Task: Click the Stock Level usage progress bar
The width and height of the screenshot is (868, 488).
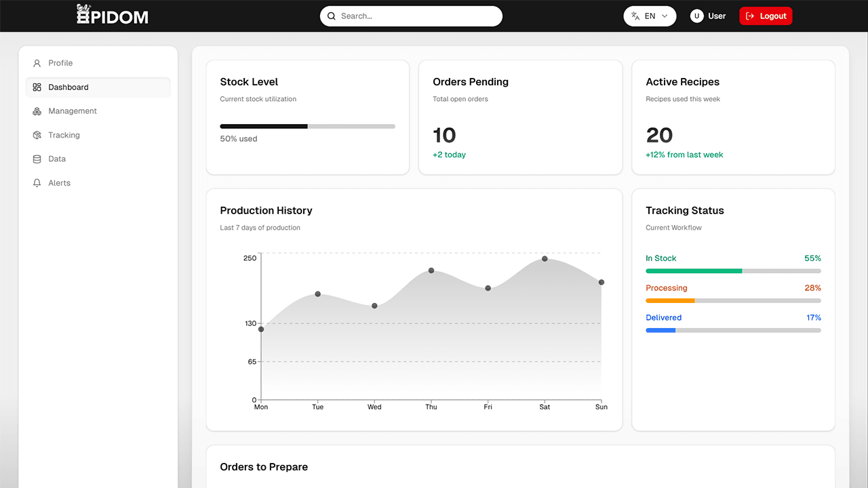Action: coord(307,126)
